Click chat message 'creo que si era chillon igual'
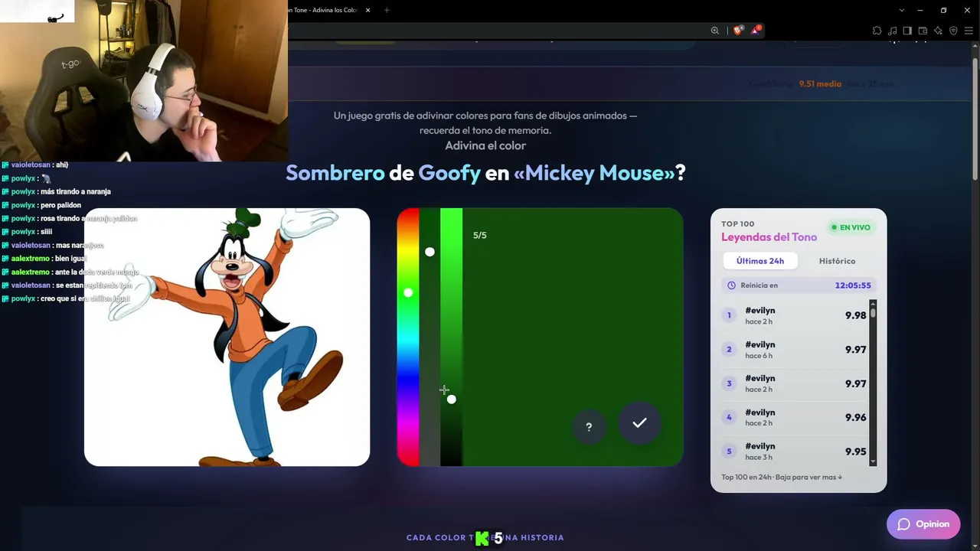 point(85,298)
